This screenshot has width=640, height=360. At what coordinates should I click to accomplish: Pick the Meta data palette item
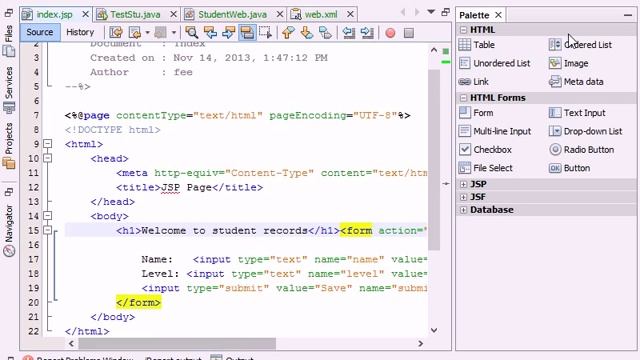(x=576, y=82)
